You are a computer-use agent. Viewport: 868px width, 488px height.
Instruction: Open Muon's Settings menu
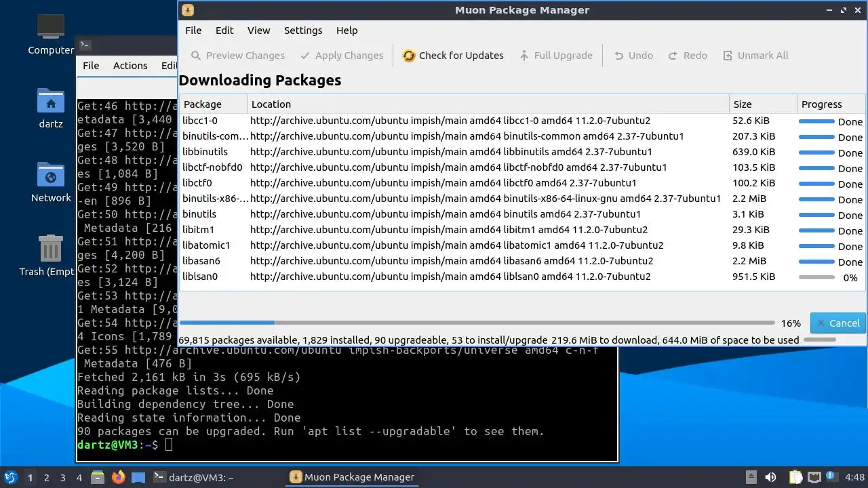pos(303,30)
